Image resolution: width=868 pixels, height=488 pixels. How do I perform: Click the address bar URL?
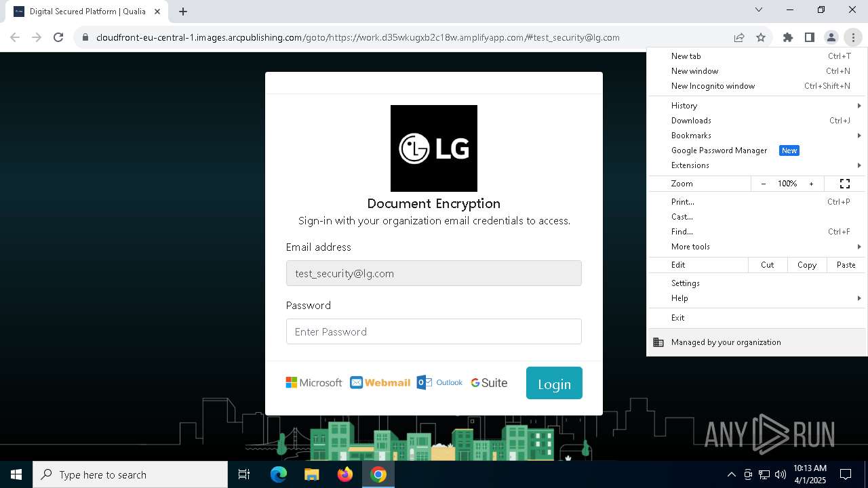point(358,37)
